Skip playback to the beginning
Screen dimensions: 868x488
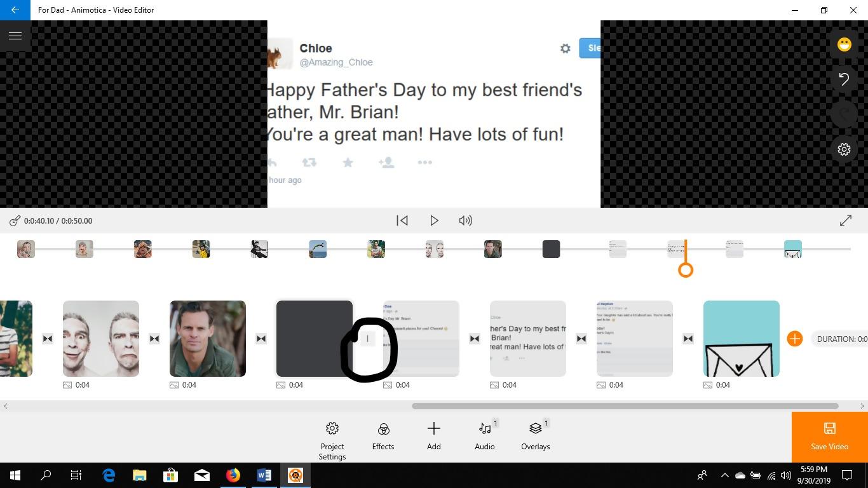pyautogui.click(x=402, y=220)
